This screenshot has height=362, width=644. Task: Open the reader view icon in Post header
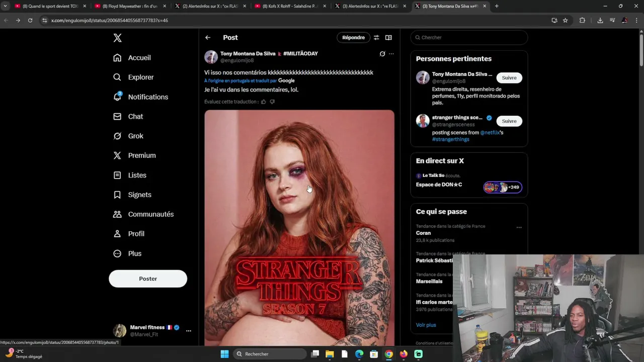pos(388,38)
